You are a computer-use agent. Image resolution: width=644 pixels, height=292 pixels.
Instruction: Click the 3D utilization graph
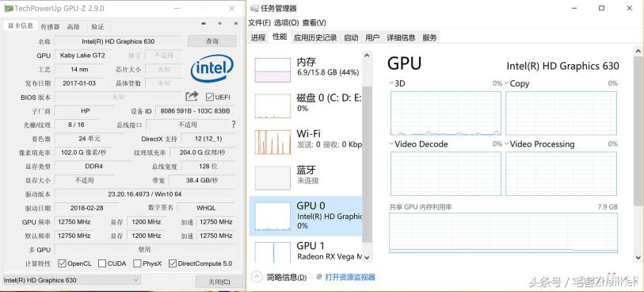tap(446, 113)
